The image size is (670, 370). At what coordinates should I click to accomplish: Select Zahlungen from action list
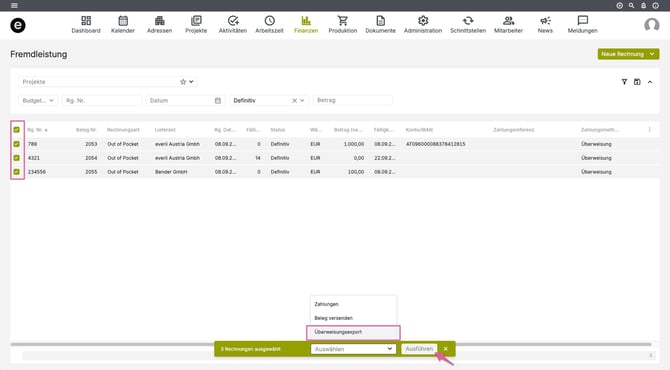[x=353, y=304]
